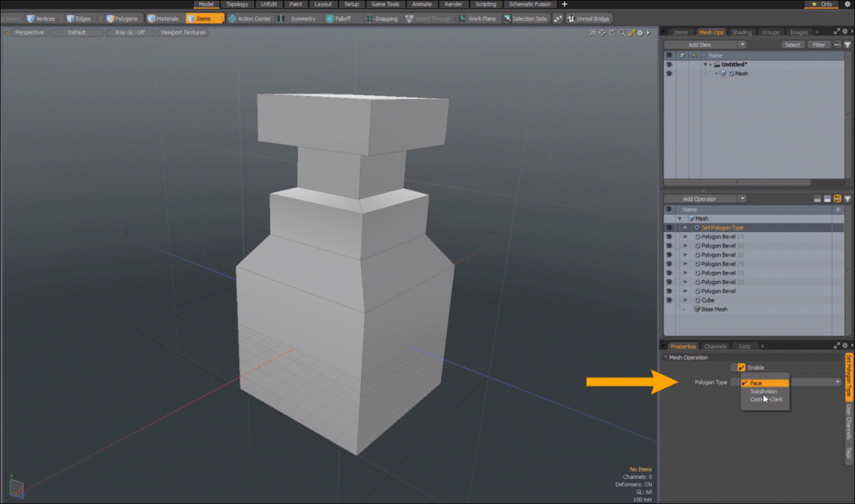Open the Snapping options in the toolbar

pos(382,19)
